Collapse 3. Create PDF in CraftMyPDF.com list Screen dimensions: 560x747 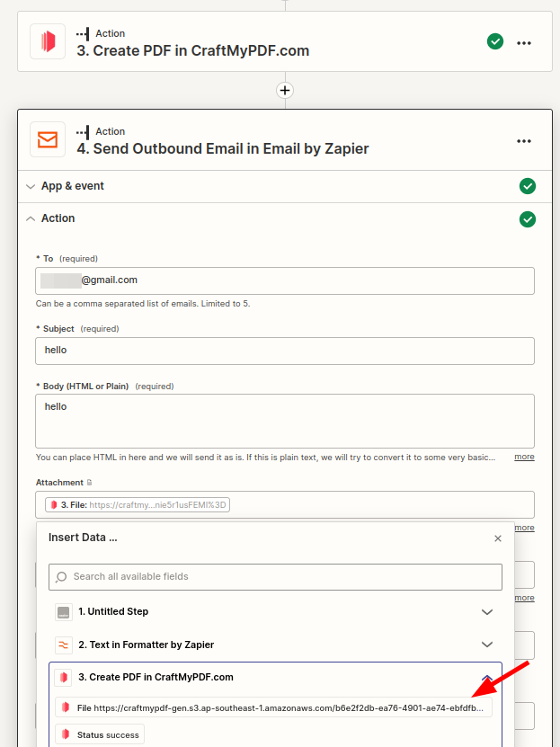click(487, 678)
